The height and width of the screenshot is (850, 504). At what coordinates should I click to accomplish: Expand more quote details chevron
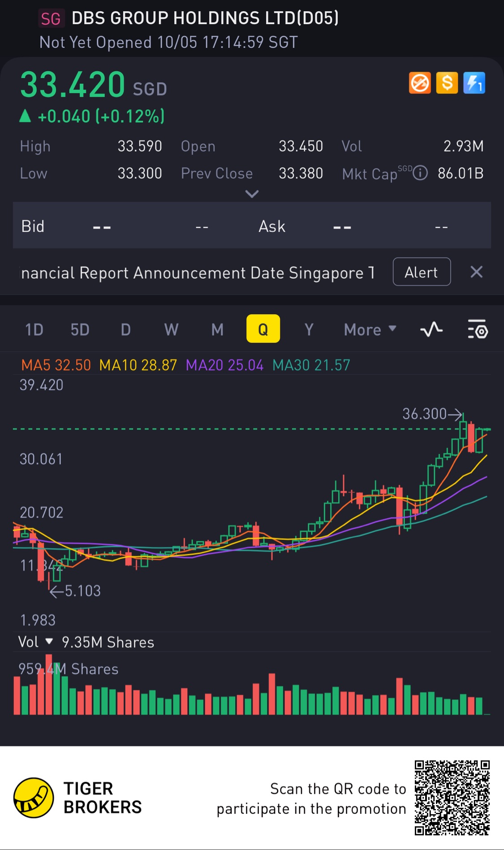click(252, 194)
